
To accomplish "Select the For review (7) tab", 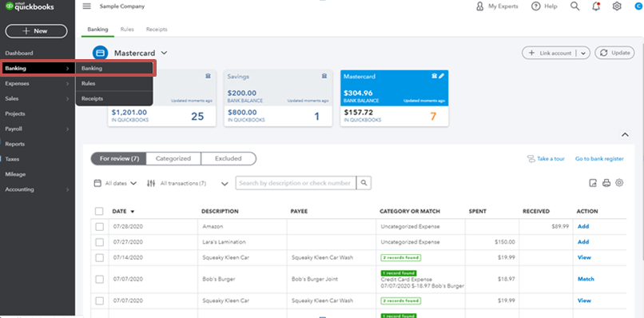I will tap(119, 158).
